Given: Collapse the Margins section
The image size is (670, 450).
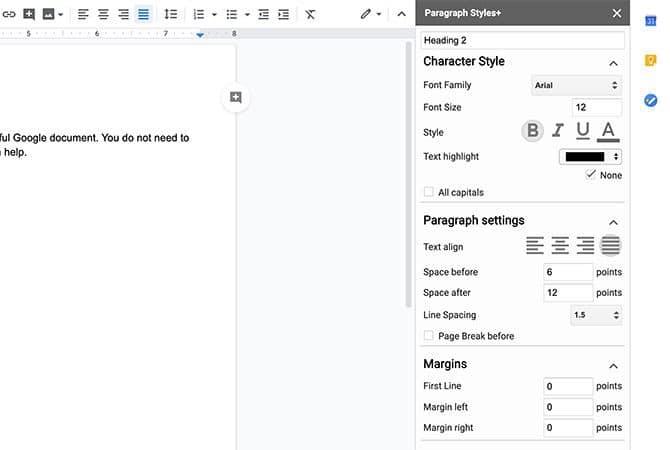Looking at the screenshot, I should tap(613, 365).
